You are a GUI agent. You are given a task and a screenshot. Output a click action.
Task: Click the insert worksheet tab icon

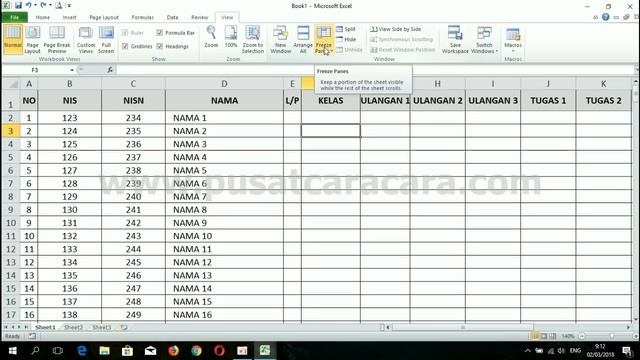click(124, 327)
